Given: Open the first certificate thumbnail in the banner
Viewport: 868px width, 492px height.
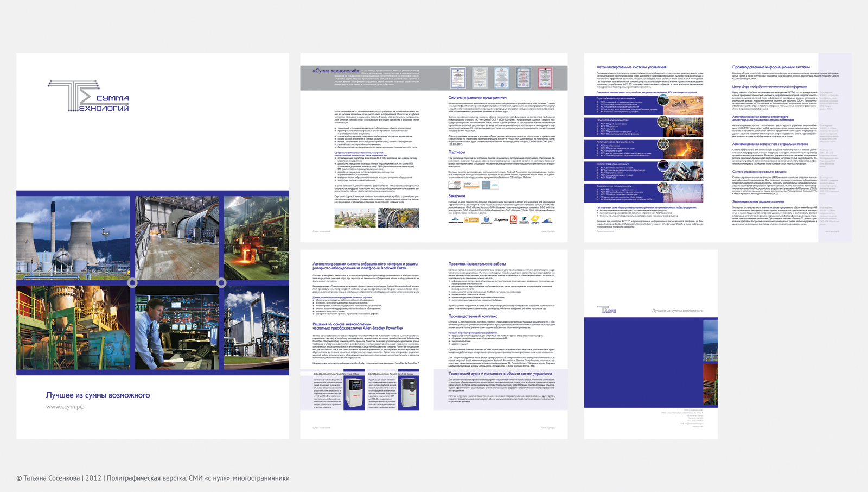Looking at the screenshot, I should (458, 78).
